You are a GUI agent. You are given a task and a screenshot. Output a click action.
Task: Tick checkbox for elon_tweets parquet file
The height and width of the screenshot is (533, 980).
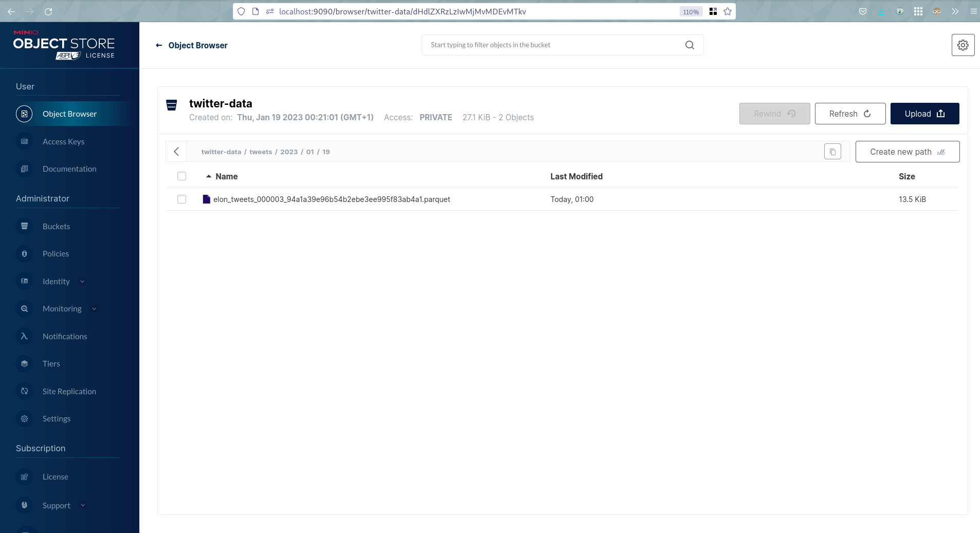[x=182, y=199]
